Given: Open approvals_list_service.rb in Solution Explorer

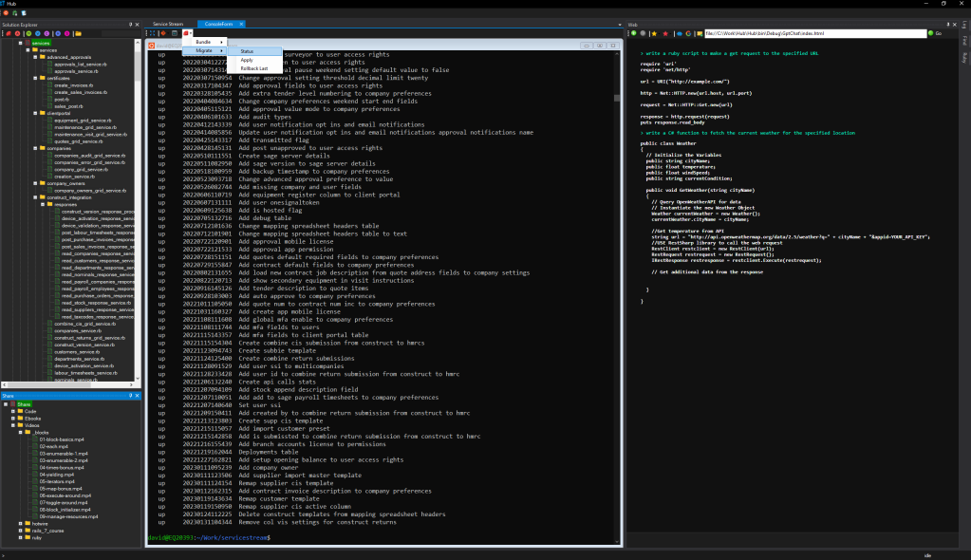Looking at the screenshot, I should (x=81, y=65).
